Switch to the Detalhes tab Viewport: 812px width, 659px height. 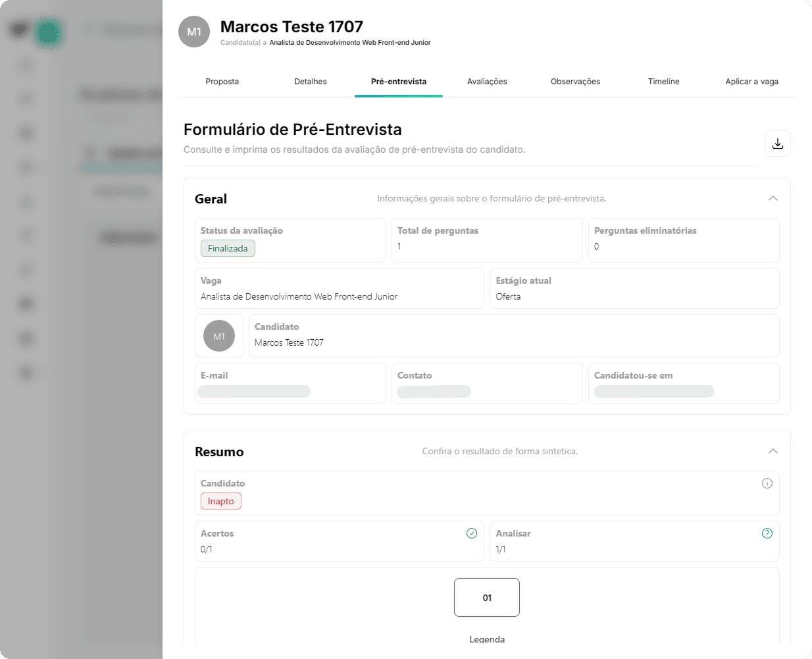(x=311, y=82)
